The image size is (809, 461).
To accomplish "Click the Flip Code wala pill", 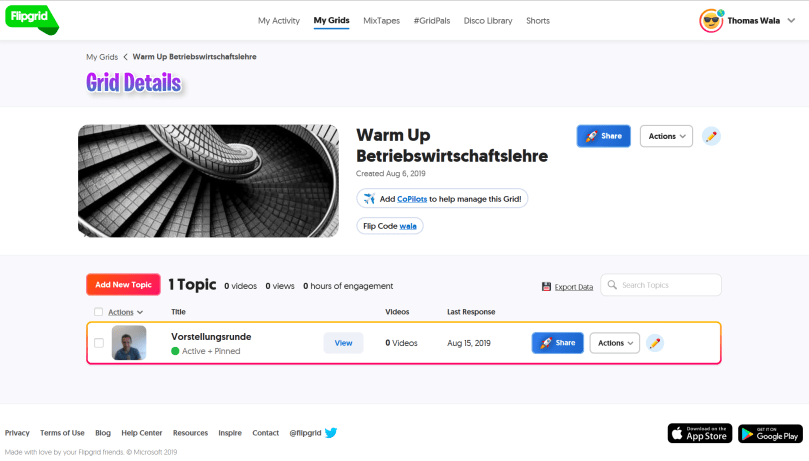I will tap(390, 226).
